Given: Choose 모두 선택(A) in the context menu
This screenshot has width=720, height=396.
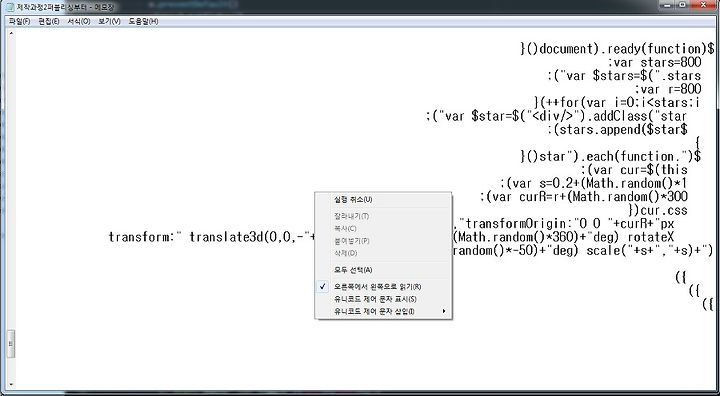Looking at the screenshot, I should pos(383,270).
